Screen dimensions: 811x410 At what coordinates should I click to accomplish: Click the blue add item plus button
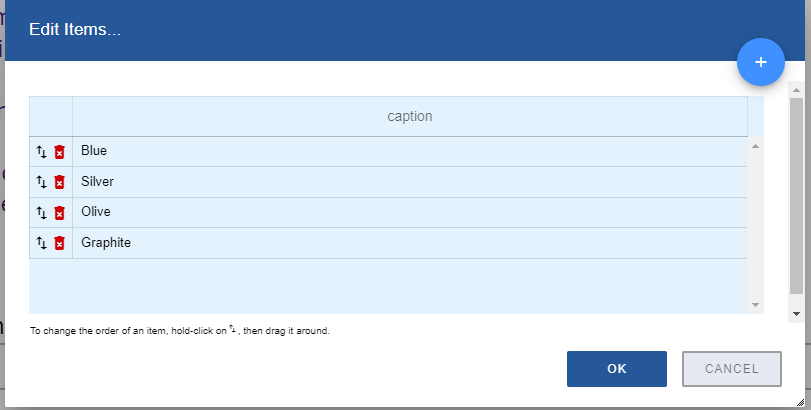click(x=760, y=62)
